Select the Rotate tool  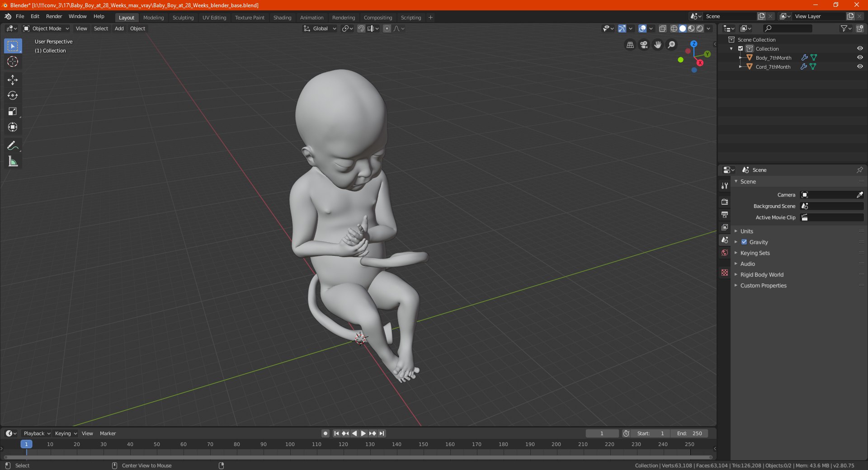point(13,96)
